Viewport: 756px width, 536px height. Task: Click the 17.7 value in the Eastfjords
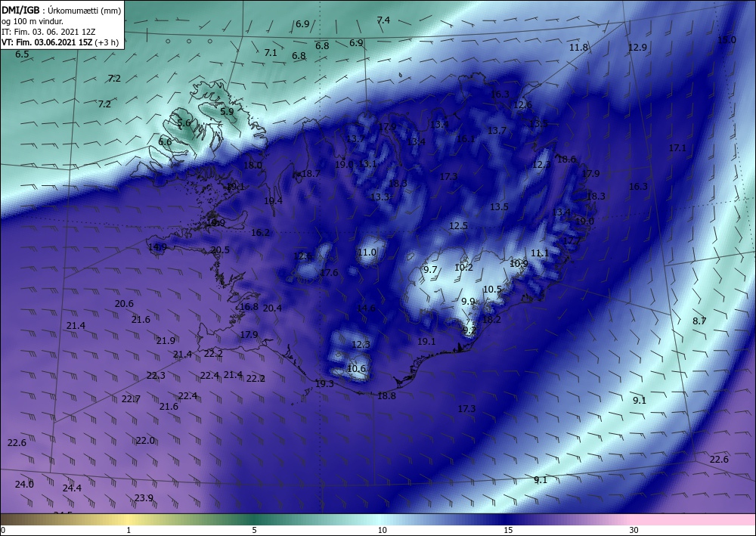(x=572, y=240)
